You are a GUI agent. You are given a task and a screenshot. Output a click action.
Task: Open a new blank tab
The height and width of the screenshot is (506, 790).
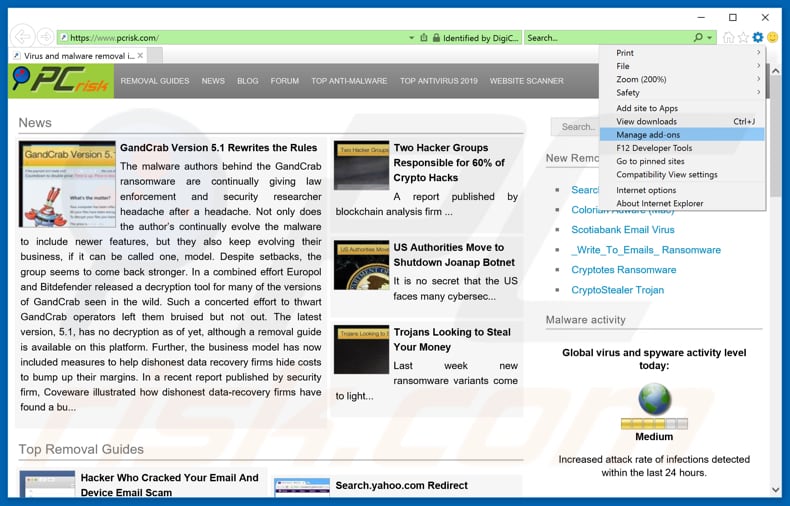(x=155, y=55)
